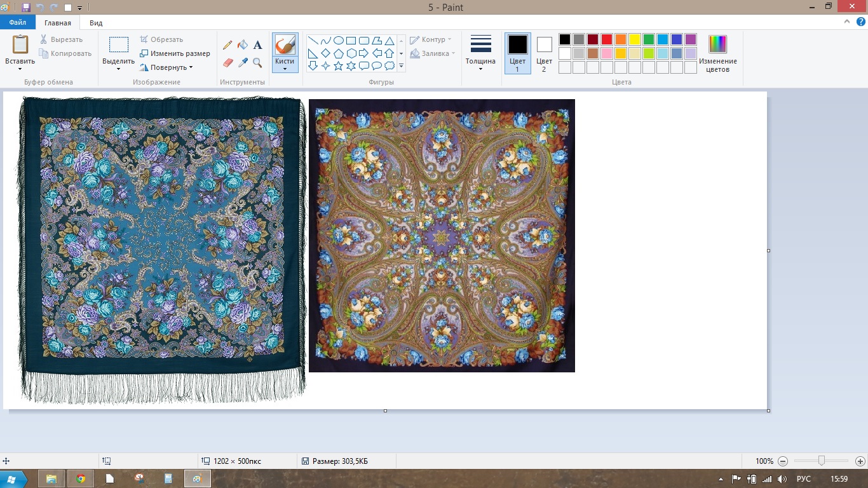Image resolution: width=868 pixels, height=488 pixels.
Task: Click the Save icon in quick access toolbar
Action: [26, 8]
